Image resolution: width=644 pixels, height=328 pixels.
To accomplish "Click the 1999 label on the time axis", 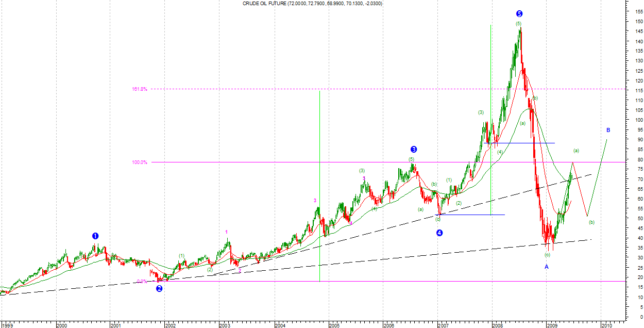I will (x=8, y=325).
